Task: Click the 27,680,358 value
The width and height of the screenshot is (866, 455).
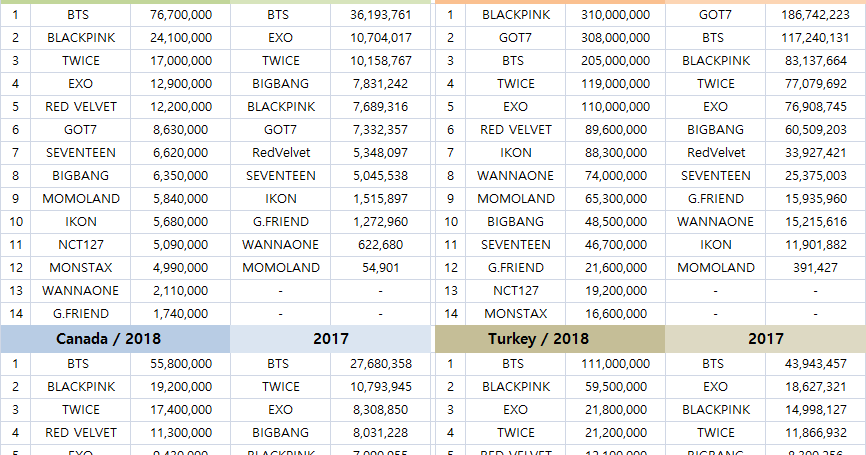Action: coord(381,364)
